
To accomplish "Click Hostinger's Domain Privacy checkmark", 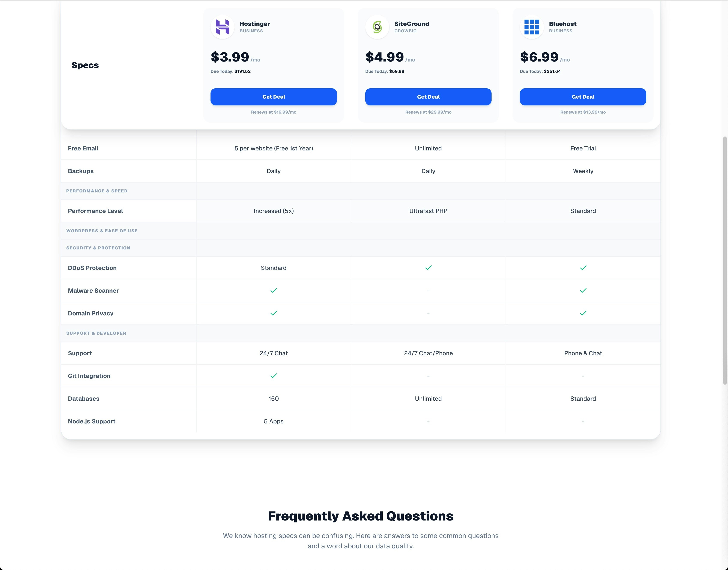I will (273, 313).
